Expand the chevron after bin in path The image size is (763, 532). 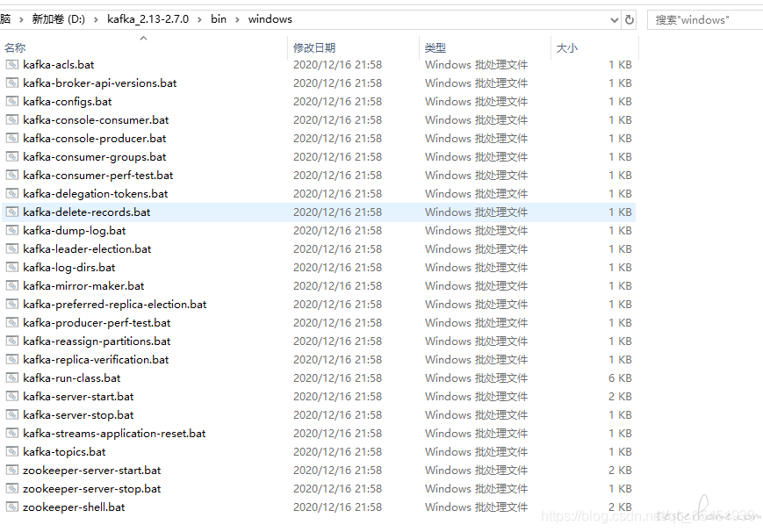coord(237,19)
